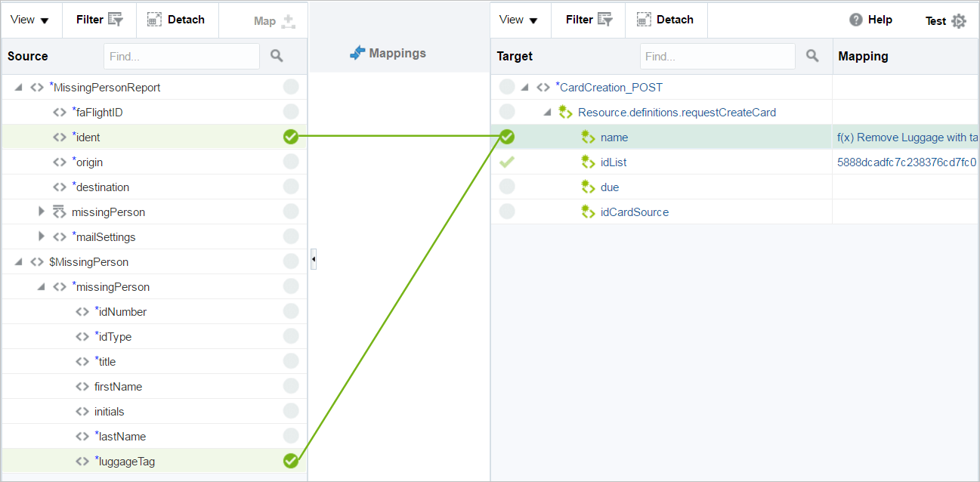Click the Help question mark icon
Screen dimensions: 980x482
pos(856,20)
